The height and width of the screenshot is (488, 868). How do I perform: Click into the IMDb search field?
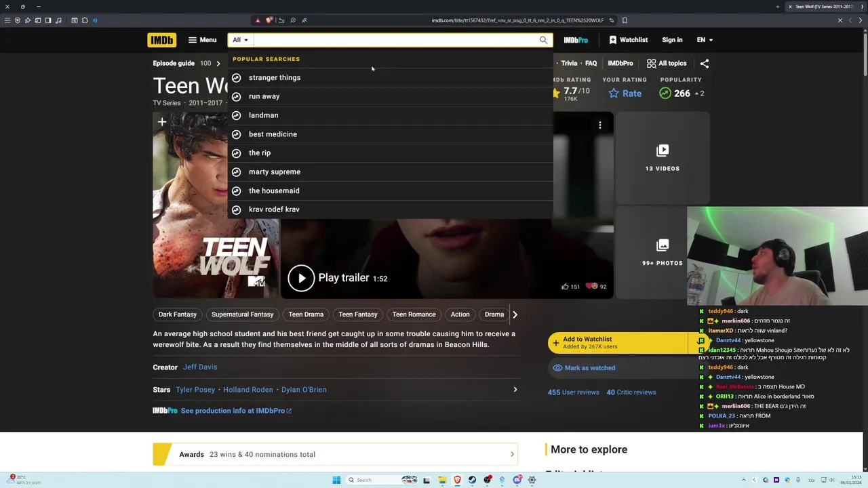(393, 40)
